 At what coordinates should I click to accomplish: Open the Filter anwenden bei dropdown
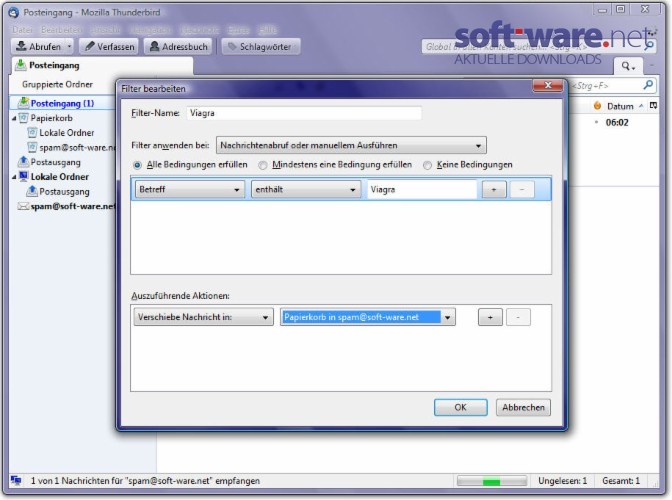click(x=351, y=145)
